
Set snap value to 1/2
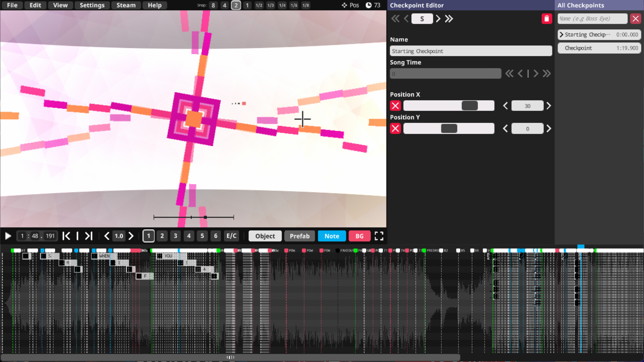(259, 5)
